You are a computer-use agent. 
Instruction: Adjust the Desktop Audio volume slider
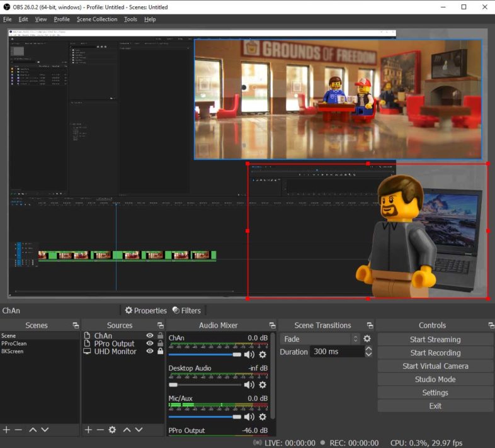click(205, 384)
